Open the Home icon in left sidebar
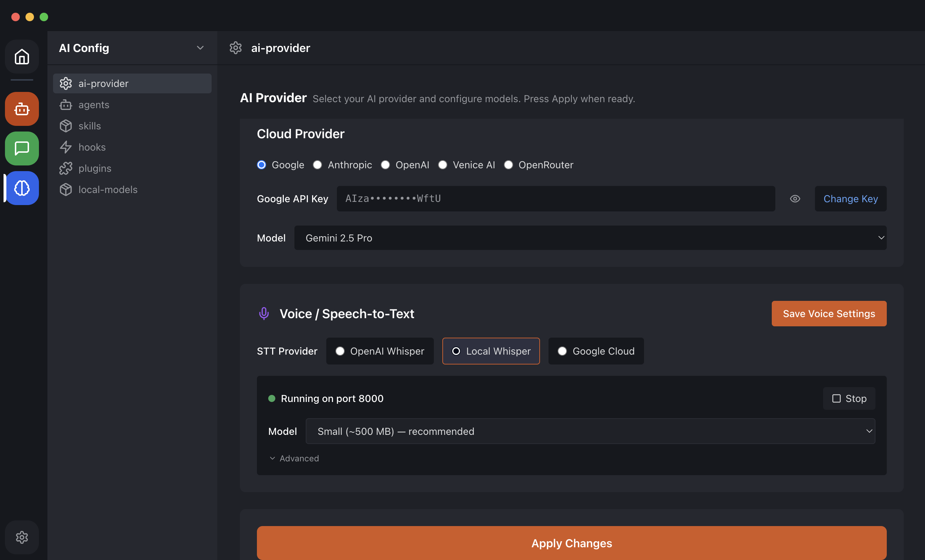 pyautogui.click(x=21, y=57)
